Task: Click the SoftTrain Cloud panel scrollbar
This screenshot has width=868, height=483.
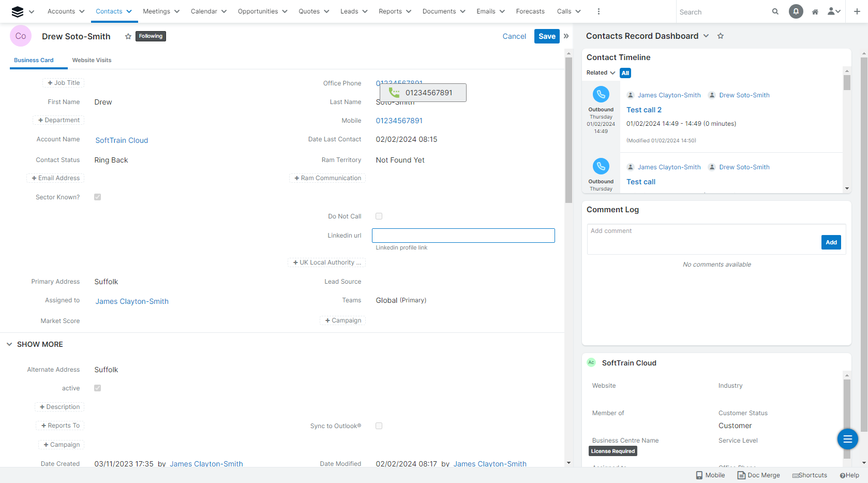Action: pos(847,418)
